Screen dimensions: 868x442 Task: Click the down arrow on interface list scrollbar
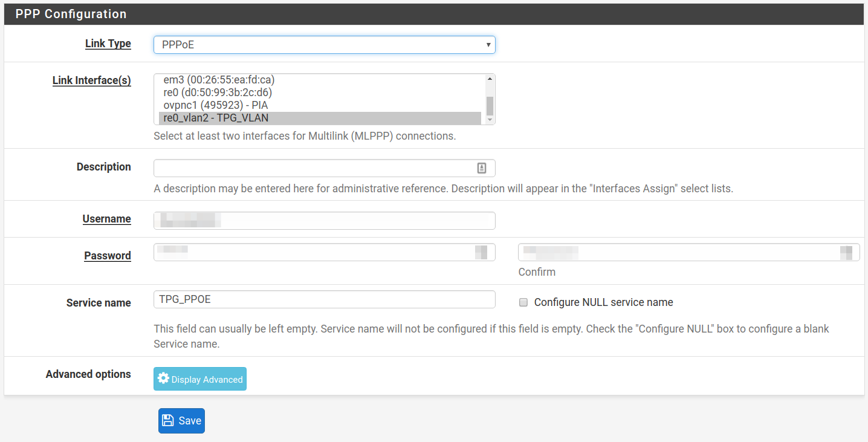pyautogui.click(x=489, y=120)
